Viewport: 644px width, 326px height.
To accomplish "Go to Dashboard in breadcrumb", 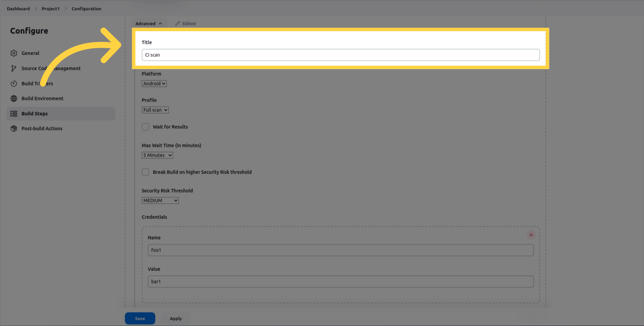I will [18, 9].
